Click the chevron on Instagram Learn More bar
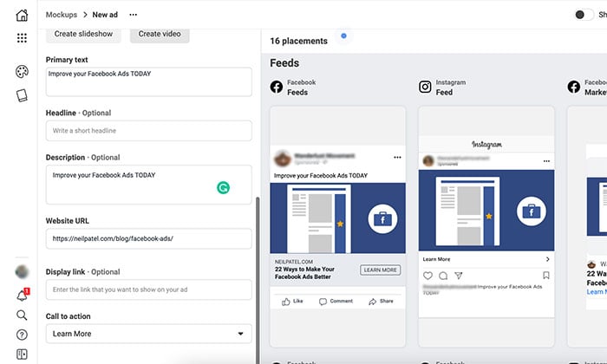This screenshot has width=607, height=364. coord(547,259)
